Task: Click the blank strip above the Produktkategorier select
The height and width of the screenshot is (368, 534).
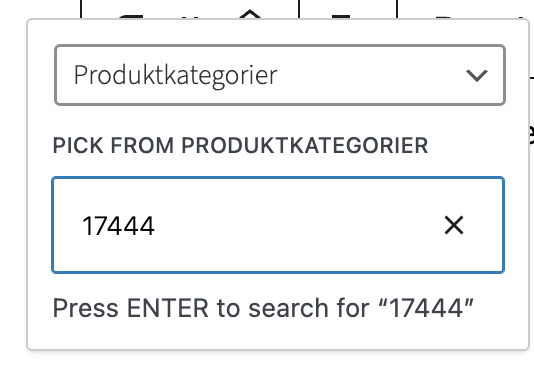Action: (x=280, y=32)
